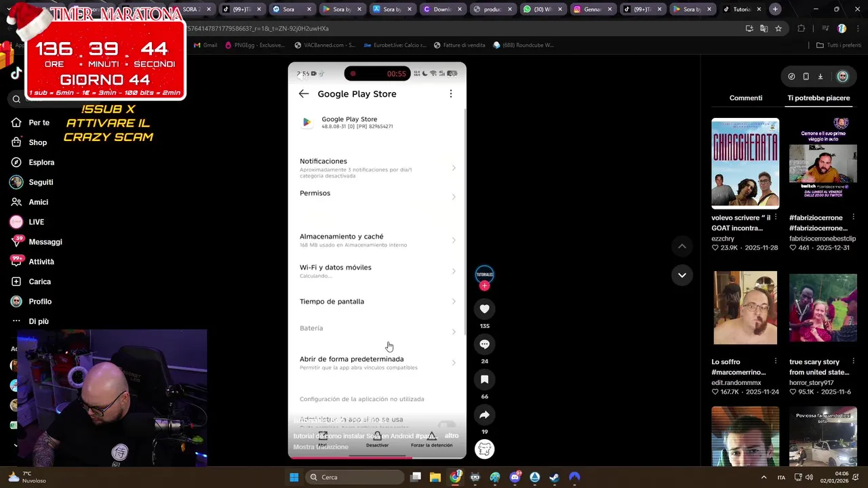Open the Esplora page
Screen dimensions: 868x488
pos(33,162)
